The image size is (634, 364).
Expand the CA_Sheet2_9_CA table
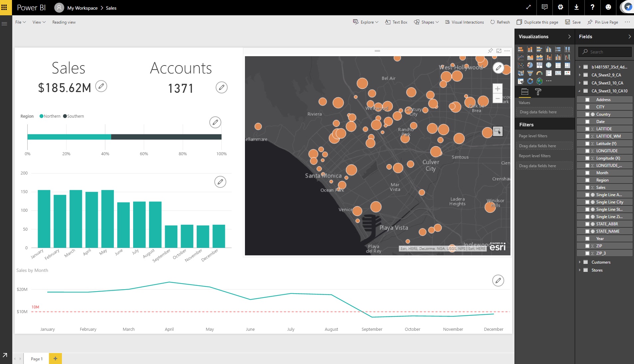(x=579, y=75)
